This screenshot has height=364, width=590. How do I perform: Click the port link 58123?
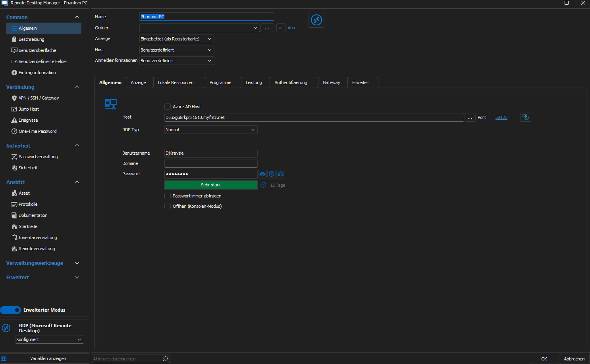pyautogui.click(x=501, y=117)
